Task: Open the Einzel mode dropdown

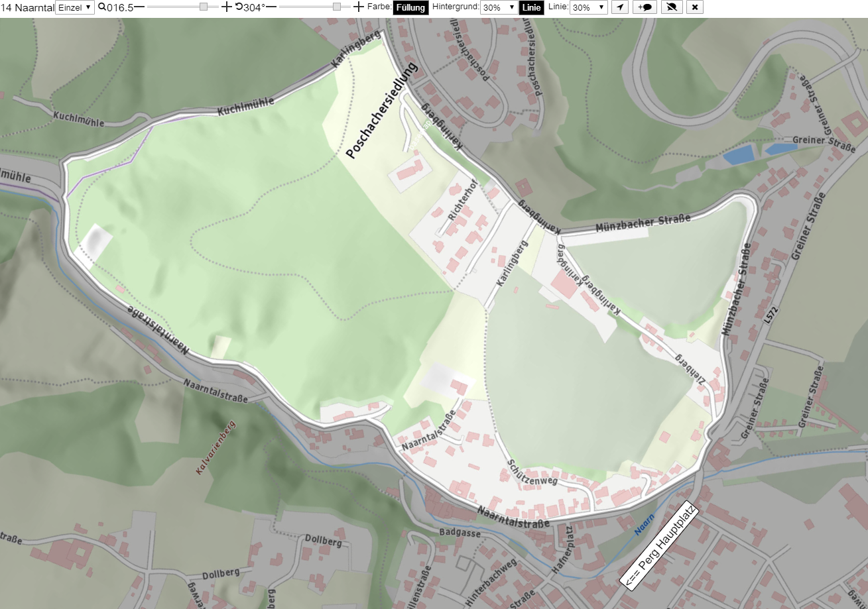Action: click(x=75, y=7)
